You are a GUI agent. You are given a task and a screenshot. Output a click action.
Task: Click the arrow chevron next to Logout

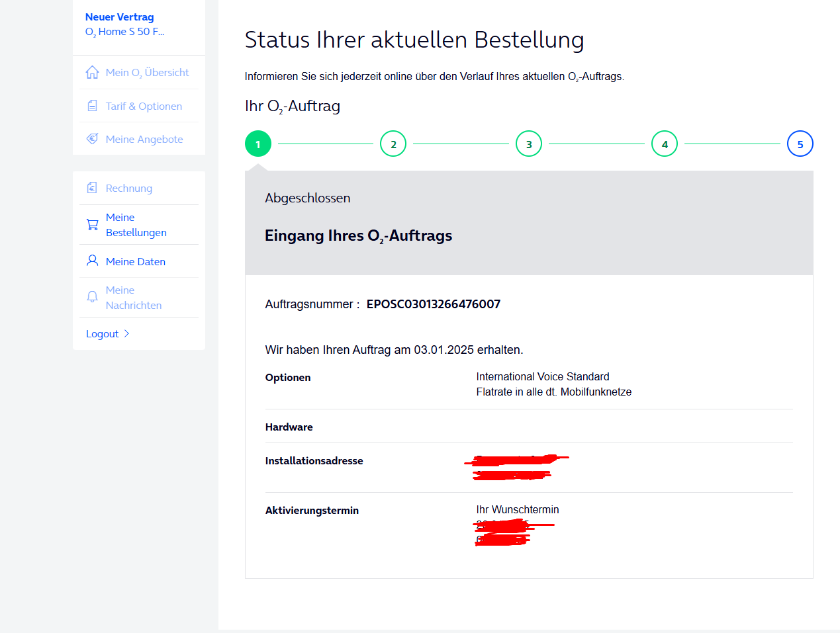point(126,333)
